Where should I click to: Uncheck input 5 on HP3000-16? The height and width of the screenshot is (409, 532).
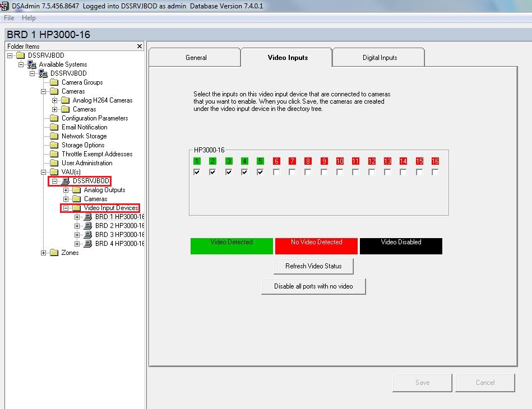pyautogui.click(x=260, y=172)
